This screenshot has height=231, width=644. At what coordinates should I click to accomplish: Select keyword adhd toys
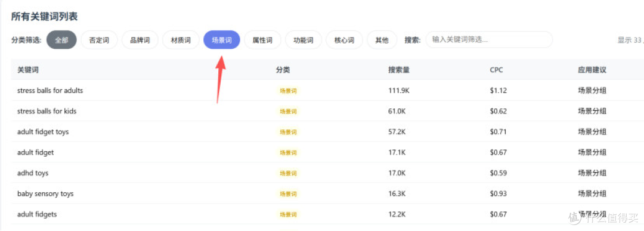click(x=33, y=173)
